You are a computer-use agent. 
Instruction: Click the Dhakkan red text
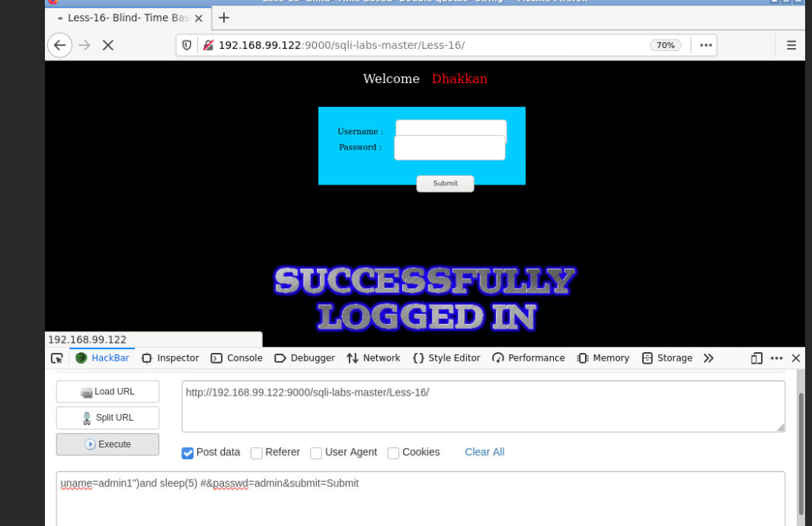(459, 79)
